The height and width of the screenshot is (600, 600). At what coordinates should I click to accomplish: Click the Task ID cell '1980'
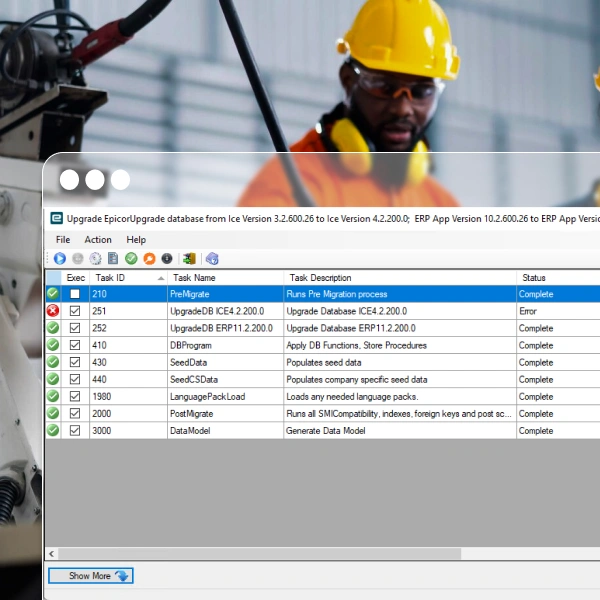point(128,396)
